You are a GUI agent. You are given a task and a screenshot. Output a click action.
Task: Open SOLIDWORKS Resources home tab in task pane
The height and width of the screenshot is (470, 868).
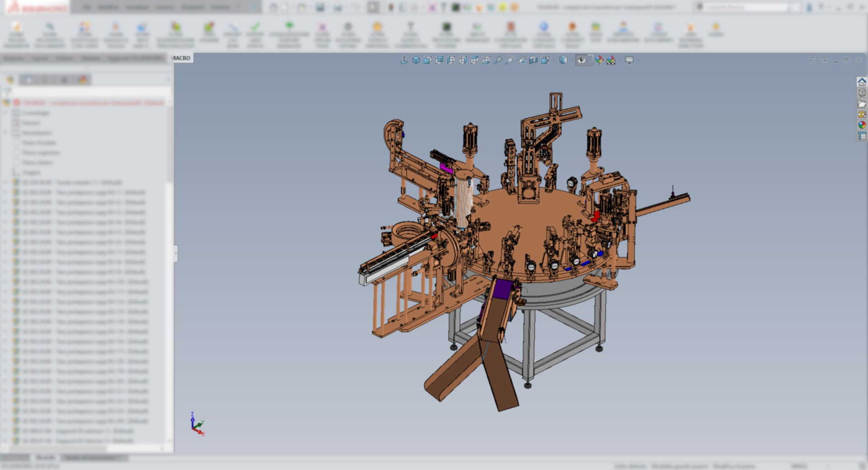[862, 82]
